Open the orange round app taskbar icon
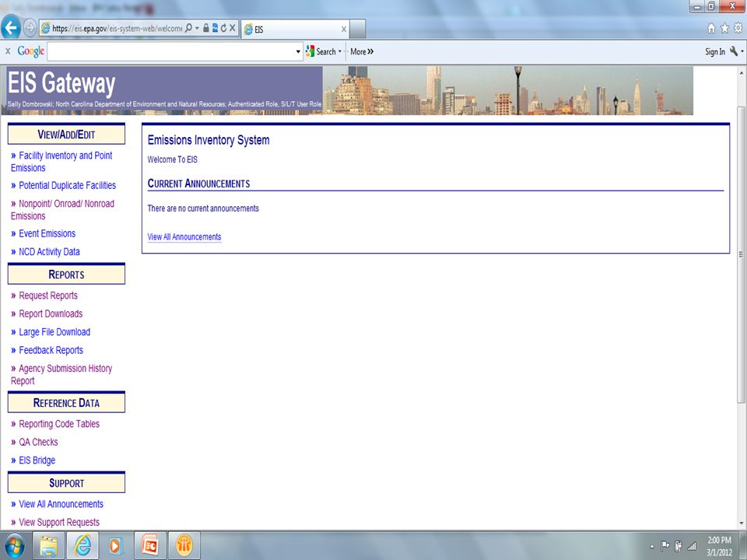Screen dimensions: 747x560 184,545
